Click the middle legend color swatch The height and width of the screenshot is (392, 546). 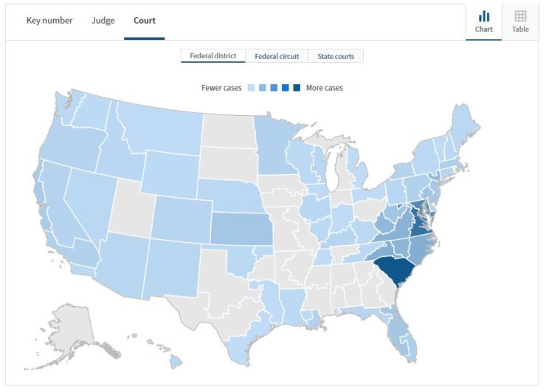click(274, 88)
